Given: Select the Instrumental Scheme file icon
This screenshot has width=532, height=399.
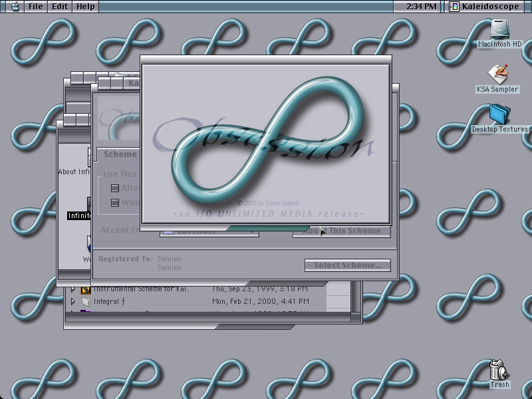Looking at the screenshot, I should pos(86,290).
